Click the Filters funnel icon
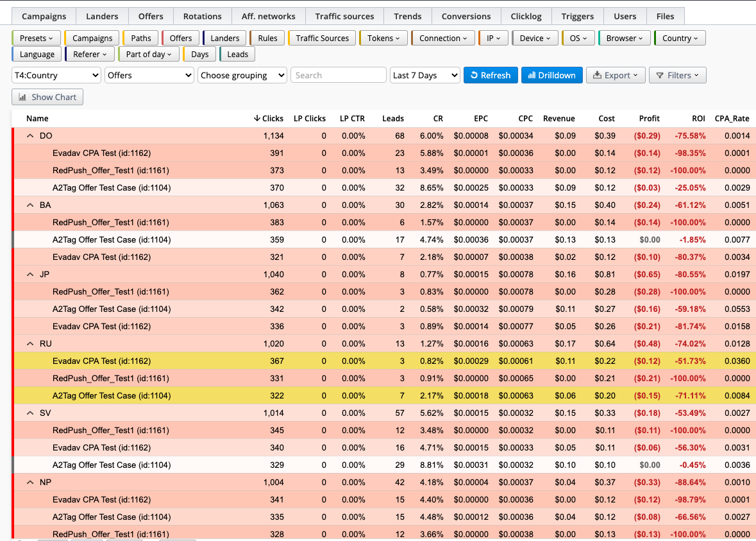The width and height of the screenshot is (756, 541). 660,75
